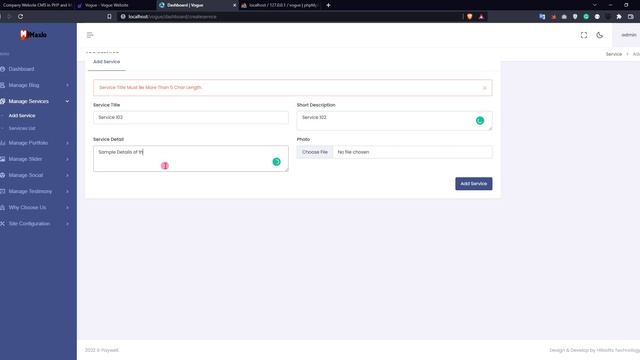Click the green Grammarly toolbar extension
The height and width of the screenshot is (360, 640).
click(586, 17)
